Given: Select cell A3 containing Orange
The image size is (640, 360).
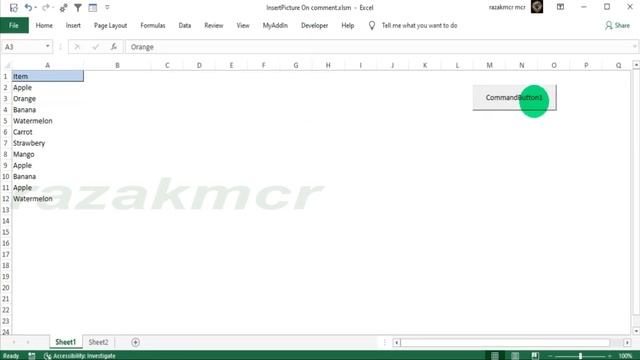Looking at the screenshot, I should (47, 99).
